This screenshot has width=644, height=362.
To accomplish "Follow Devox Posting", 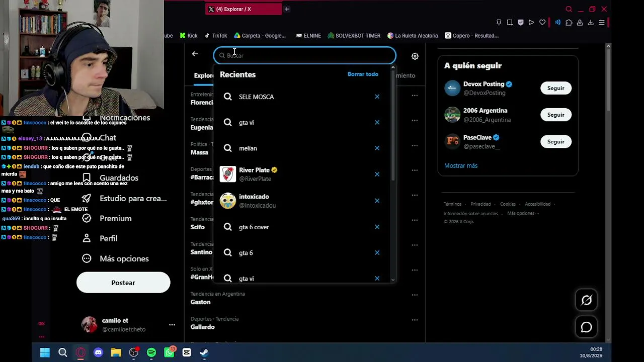I will (x=555, y=88).
